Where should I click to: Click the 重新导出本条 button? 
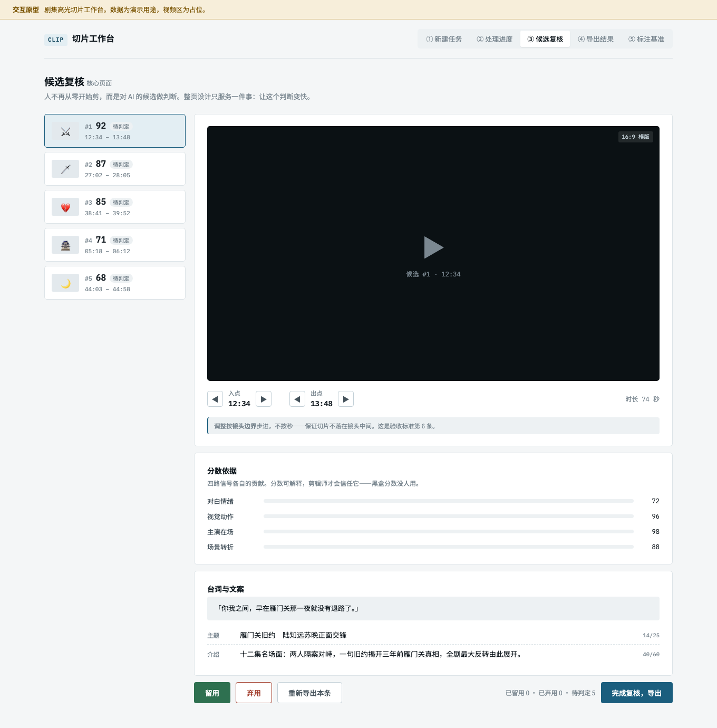click(x=309, y=693)
